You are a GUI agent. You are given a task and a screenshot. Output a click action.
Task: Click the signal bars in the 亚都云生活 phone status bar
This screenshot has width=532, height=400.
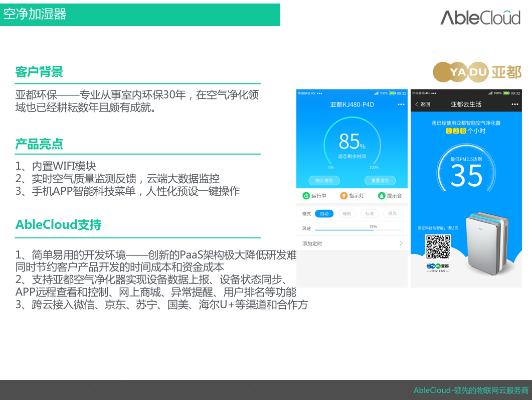[490, 93]
